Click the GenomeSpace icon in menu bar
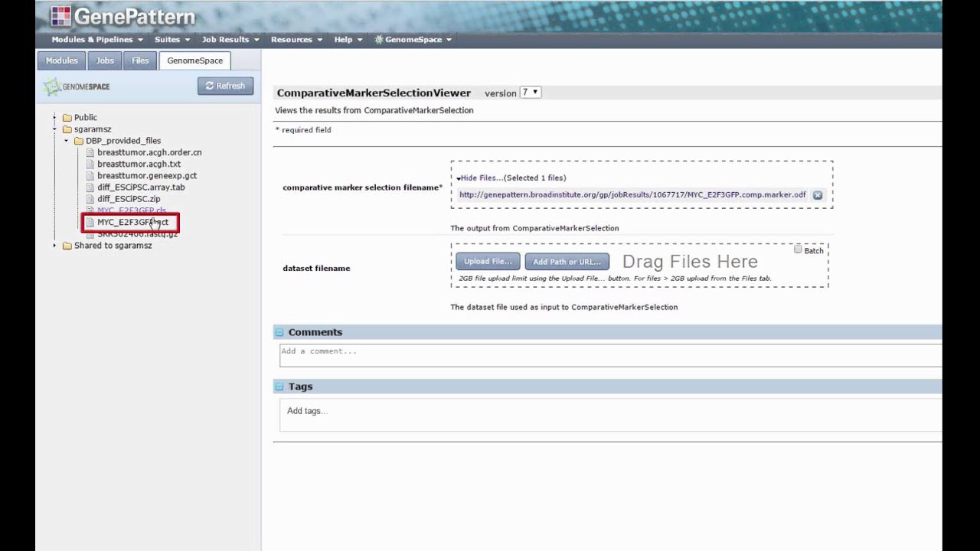This screenshot has width=980, height=551. [x=378, y=40]
